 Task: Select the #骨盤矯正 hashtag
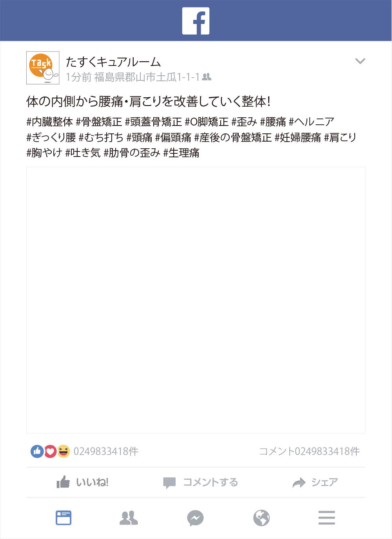(99, 122)
